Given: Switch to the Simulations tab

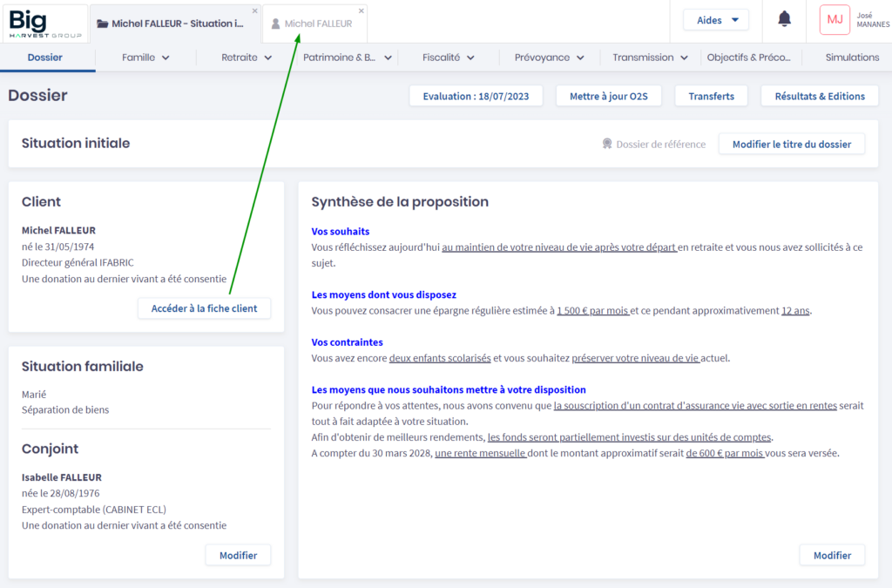Looking at the screenshot, I should coord(852,57).
